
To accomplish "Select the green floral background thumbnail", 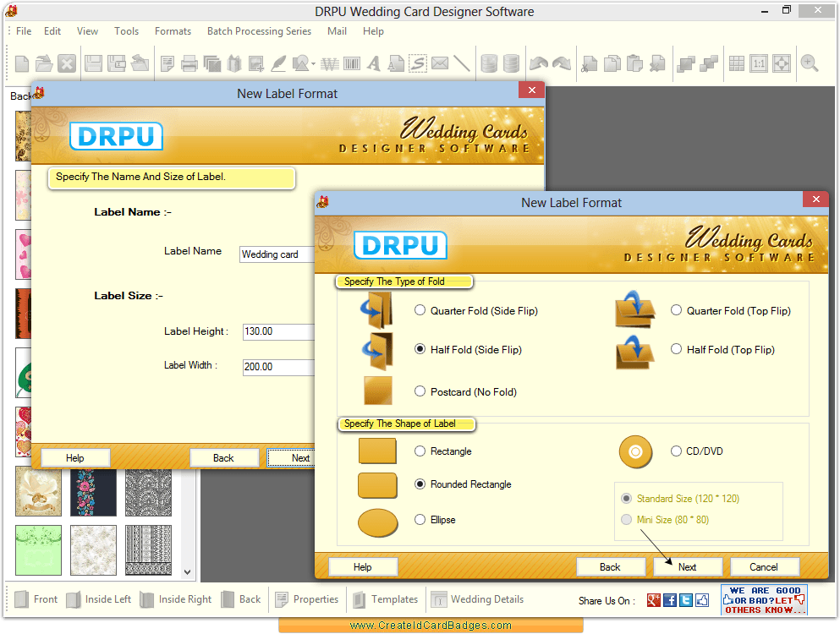I will pos(39,550).
